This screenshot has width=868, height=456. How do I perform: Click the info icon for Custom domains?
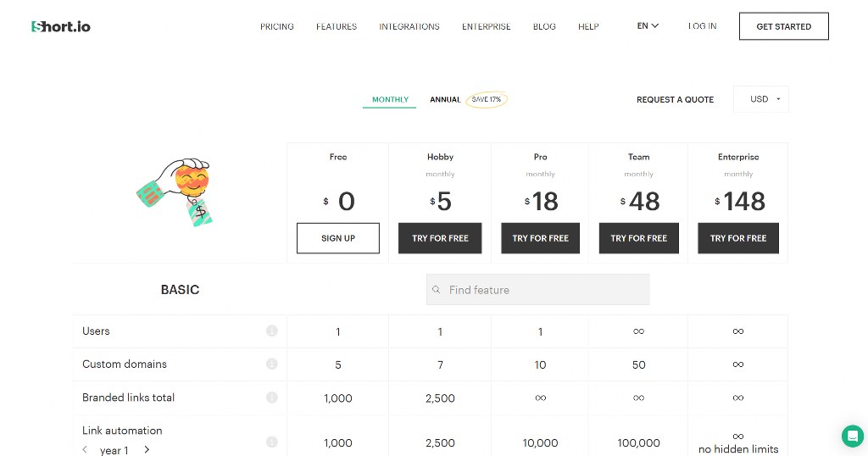click(x=271, y=364)
